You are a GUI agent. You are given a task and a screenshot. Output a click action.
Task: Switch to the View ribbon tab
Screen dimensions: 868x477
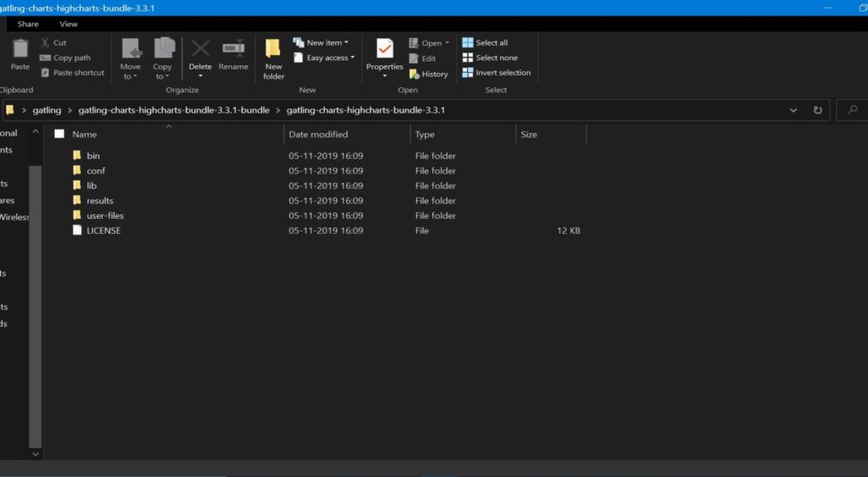69,24
